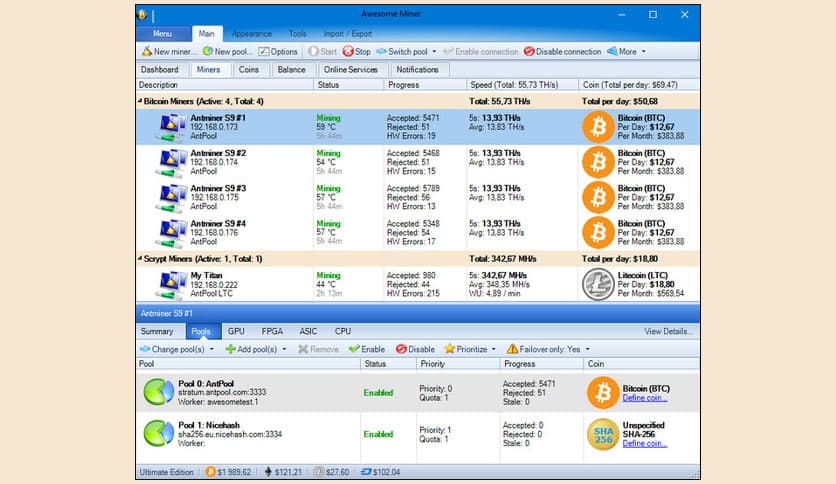This screenshot has width=836, height=484.
Task: Open the Online Services tab
Action: point(350,69)
